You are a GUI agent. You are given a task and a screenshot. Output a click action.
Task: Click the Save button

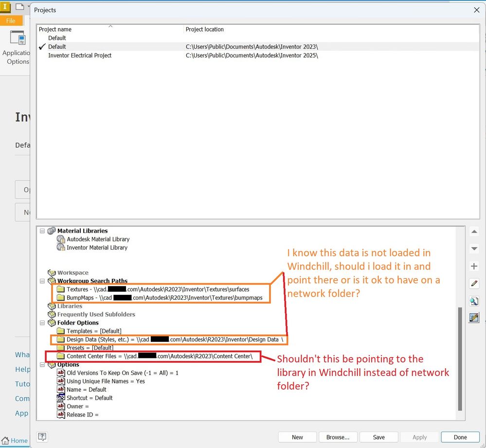click(x=379, y=437)
